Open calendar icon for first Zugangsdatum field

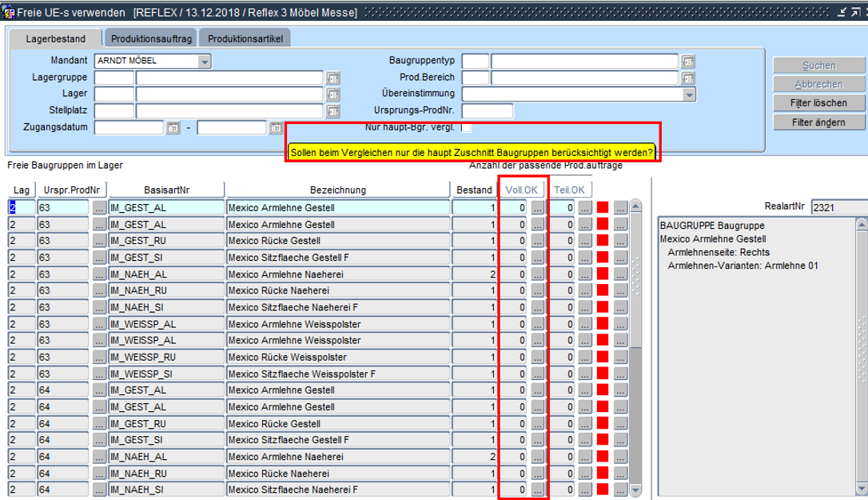click(173, 128)
